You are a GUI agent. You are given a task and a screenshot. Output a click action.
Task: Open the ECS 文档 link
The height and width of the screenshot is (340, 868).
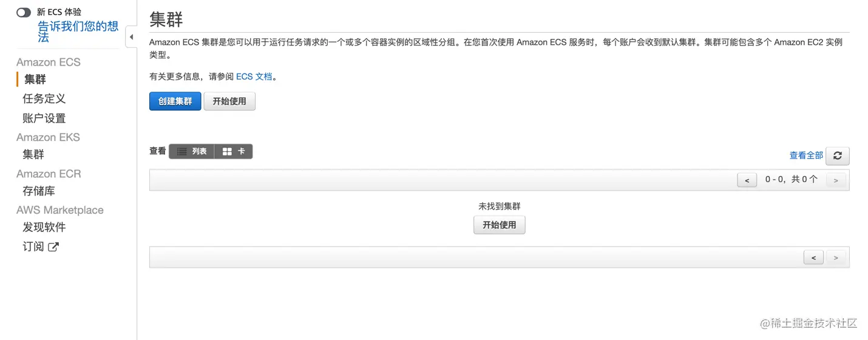coord(254,77)
